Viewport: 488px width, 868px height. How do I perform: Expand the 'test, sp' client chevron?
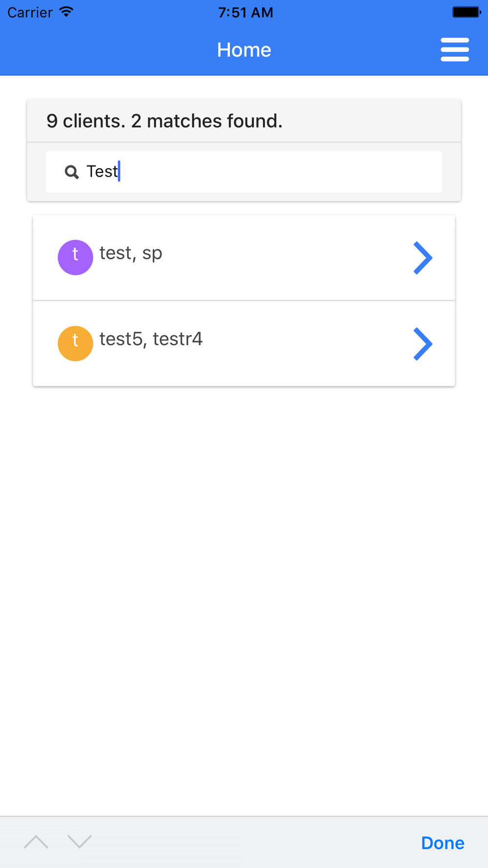click(423, 258)
